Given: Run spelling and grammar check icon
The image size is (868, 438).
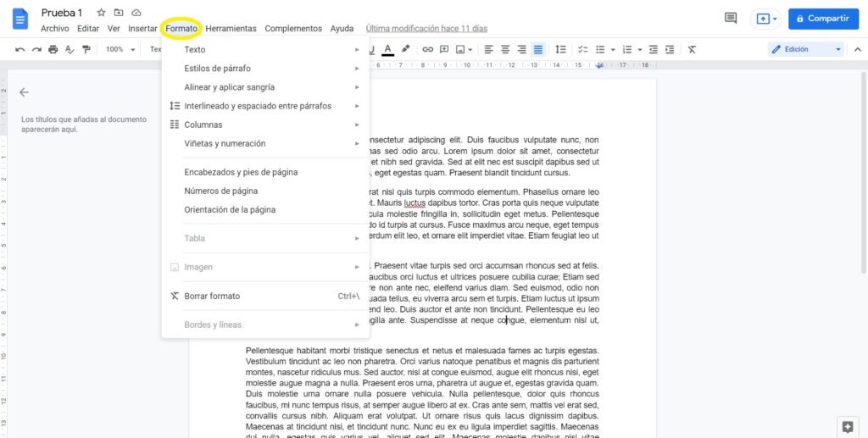Looking at the screenshot, I should point(70,49).
